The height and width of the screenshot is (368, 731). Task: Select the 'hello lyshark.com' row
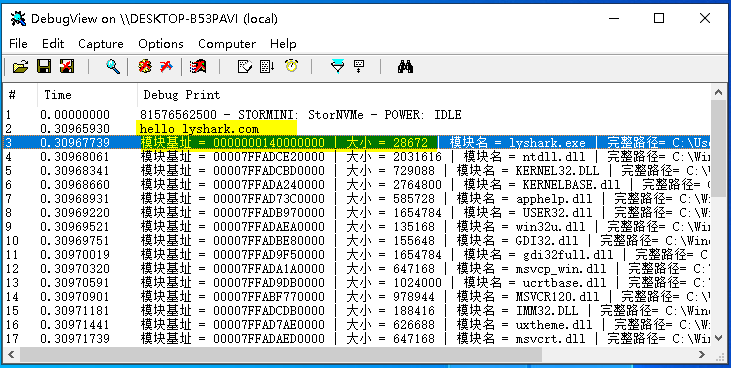point(357,129)
